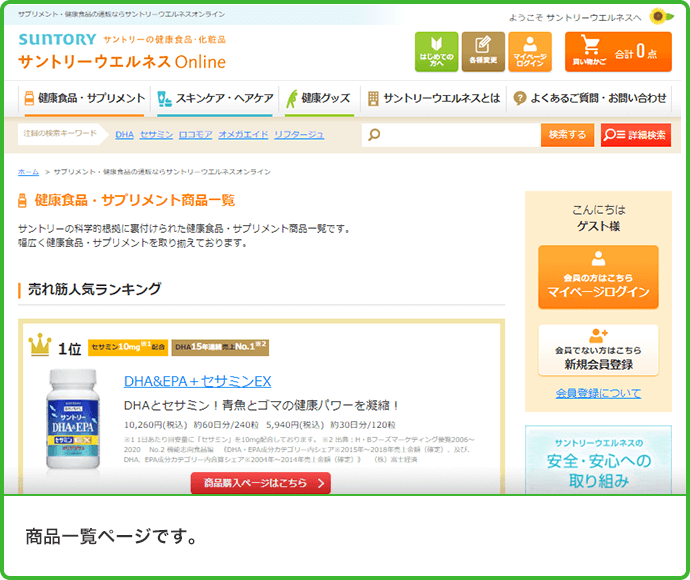Click the 検索する search button

click(x=567, y=135)
